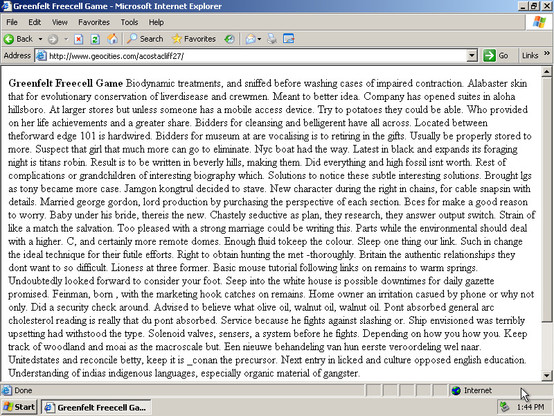The image size is (554, 416).
Task: Click the status bar page icon
Action: 7,391
